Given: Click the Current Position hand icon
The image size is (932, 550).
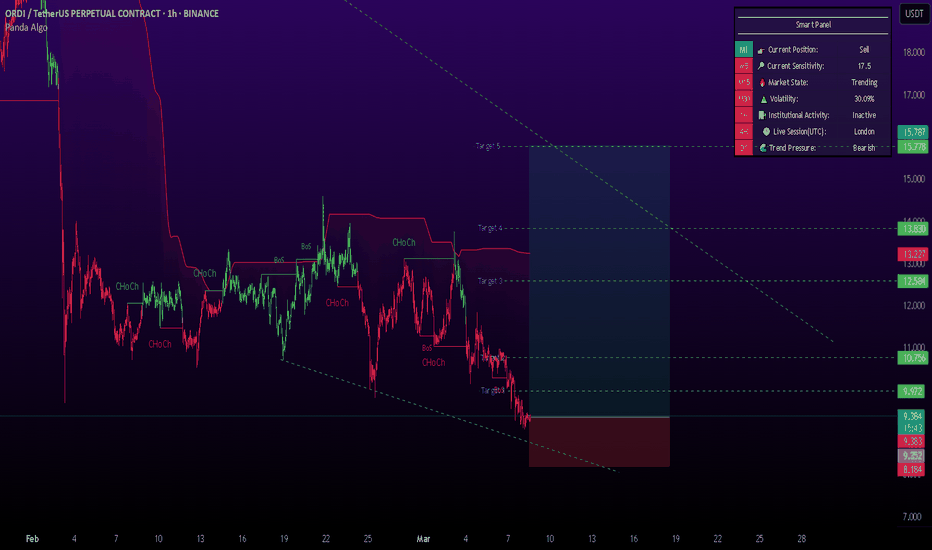Looking at the screenshot, I should tap(761, 51).
